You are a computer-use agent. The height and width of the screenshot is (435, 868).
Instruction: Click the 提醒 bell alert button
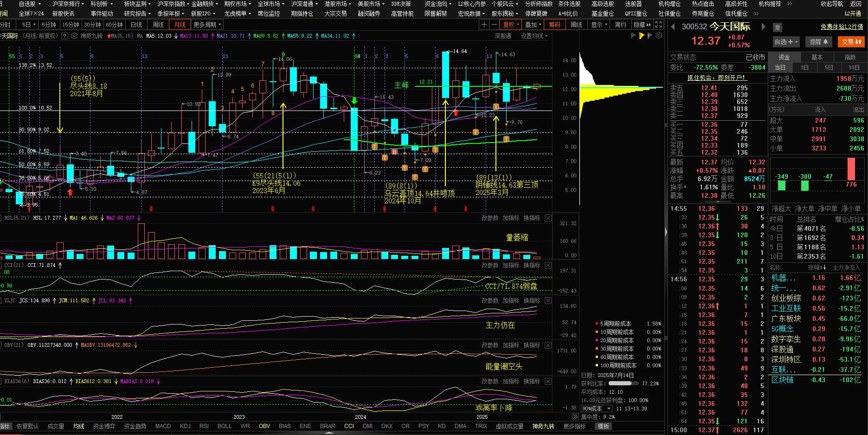pos(818,42)
